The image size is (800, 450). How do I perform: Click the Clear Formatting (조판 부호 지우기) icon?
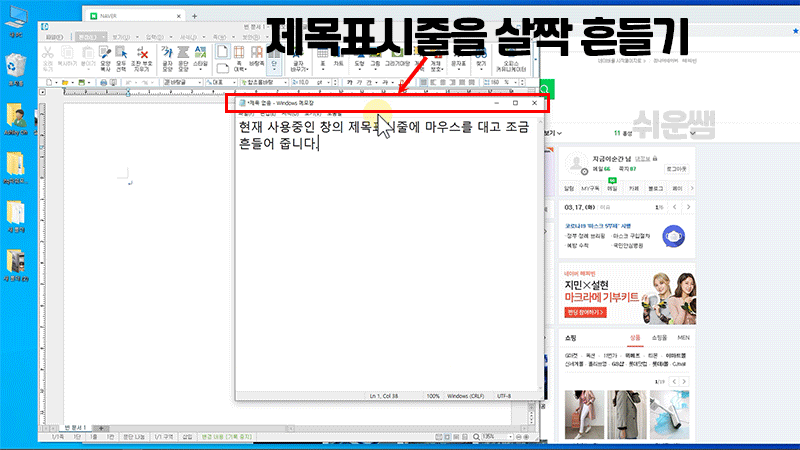click(141, 53)
